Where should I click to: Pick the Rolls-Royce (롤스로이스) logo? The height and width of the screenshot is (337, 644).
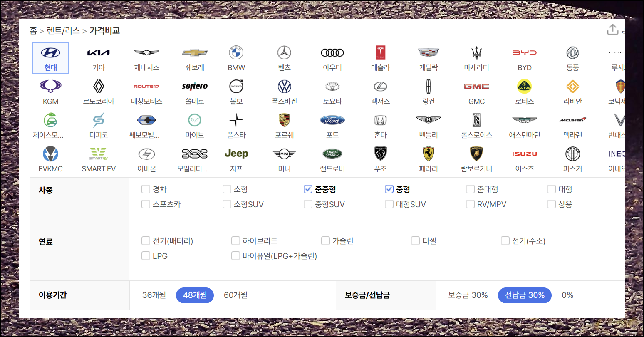(x=477, y=120)
